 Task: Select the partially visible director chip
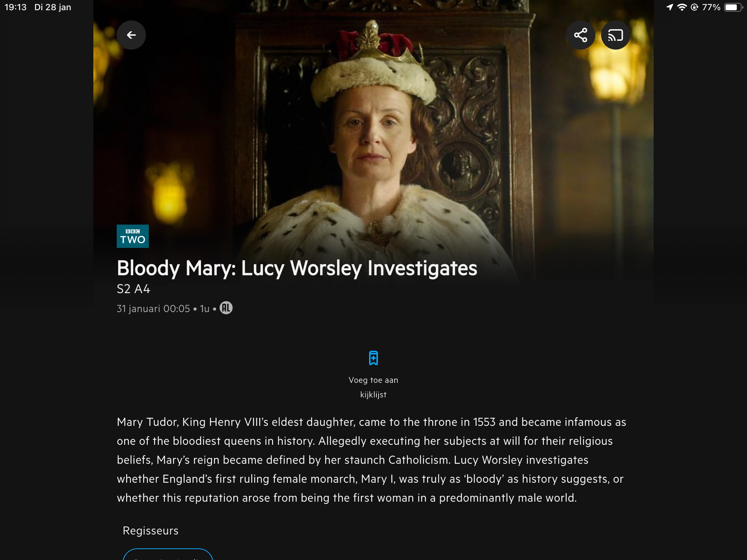[x=168, y=554]
